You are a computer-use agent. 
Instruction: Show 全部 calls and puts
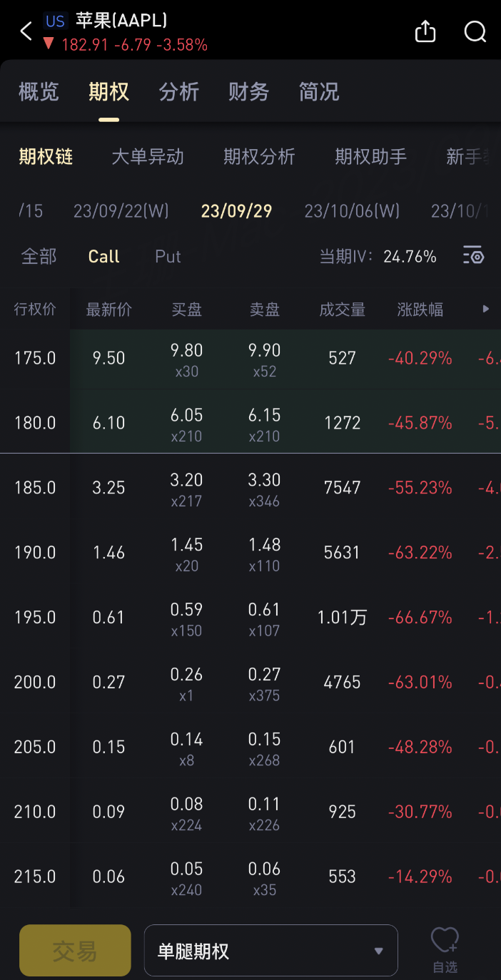click(39, 257)
